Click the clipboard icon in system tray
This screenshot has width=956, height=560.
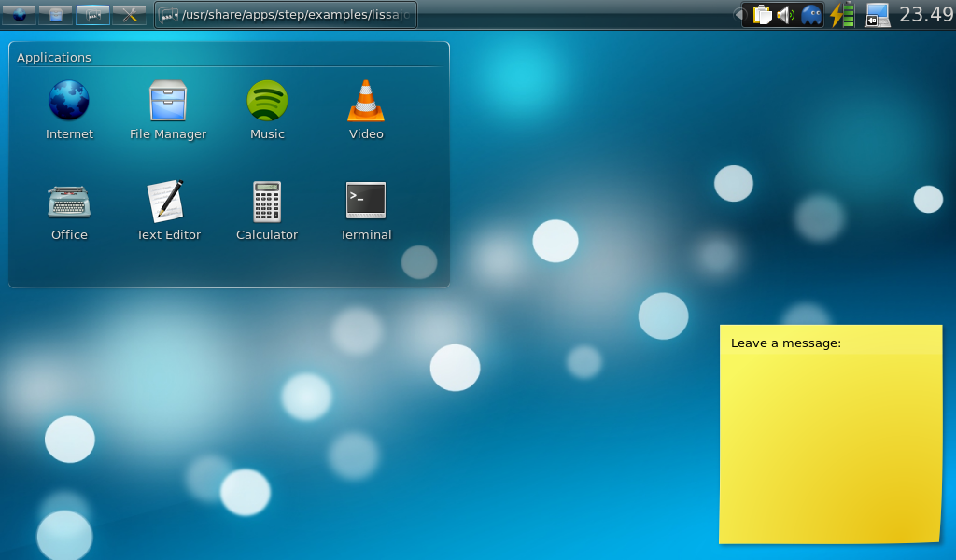763,15
